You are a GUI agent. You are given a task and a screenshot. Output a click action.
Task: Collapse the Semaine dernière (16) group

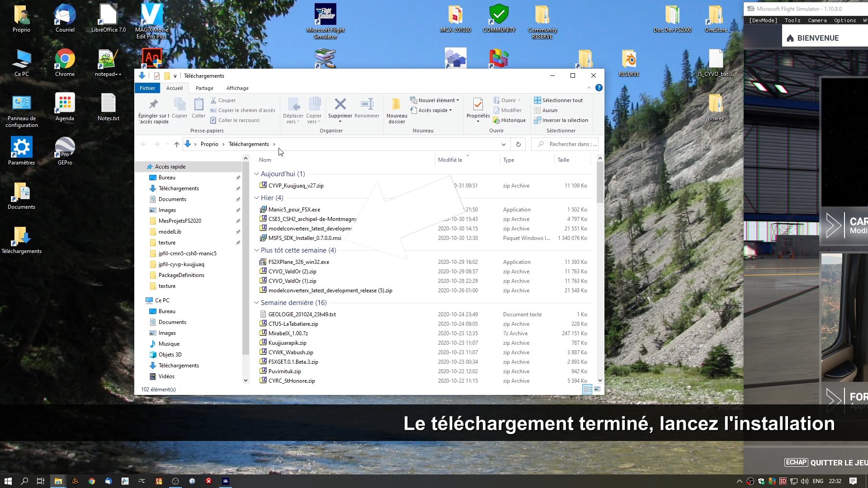(256, 303)
